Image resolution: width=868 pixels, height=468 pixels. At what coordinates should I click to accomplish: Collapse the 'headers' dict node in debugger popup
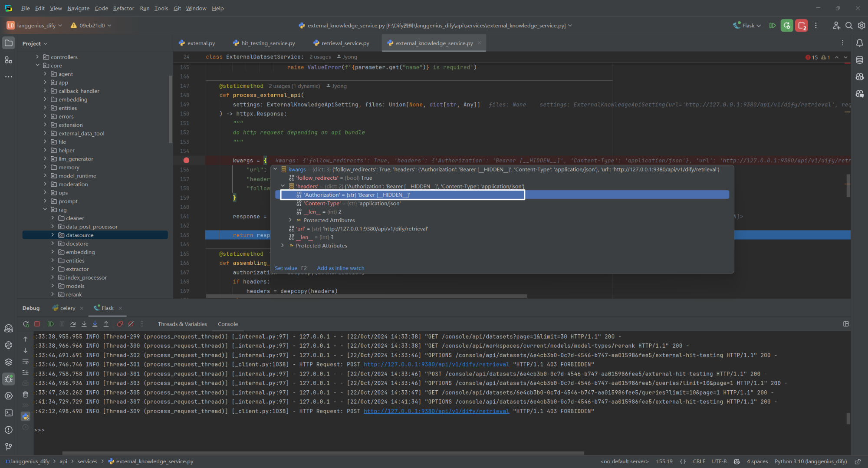click(x=283, y=186)
